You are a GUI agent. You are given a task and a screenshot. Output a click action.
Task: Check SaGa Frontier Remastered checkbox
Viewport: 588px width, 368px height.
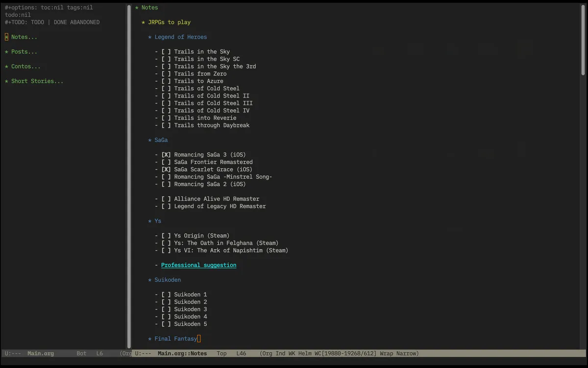[x=166, y=162]
